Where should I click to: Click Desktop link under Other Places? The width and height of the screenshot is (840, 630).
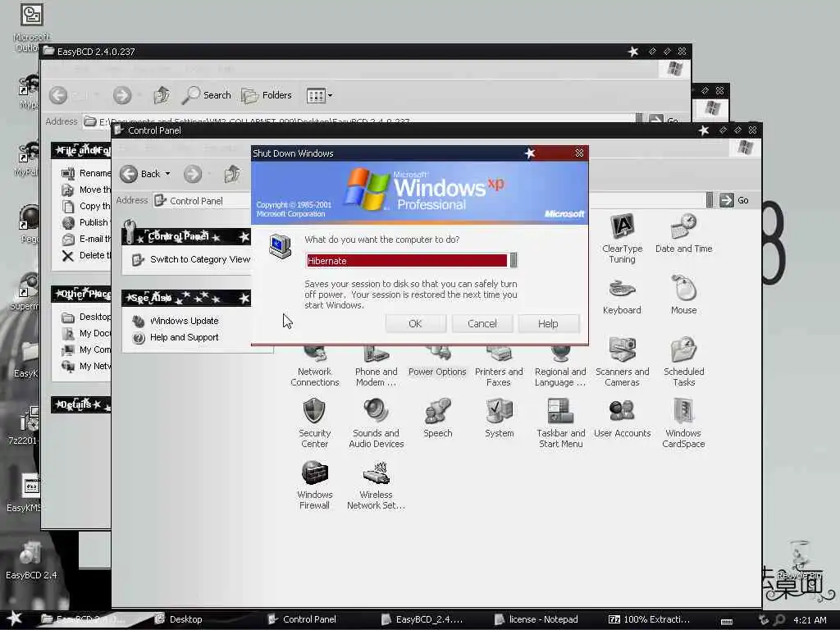(x=87, y=317)
